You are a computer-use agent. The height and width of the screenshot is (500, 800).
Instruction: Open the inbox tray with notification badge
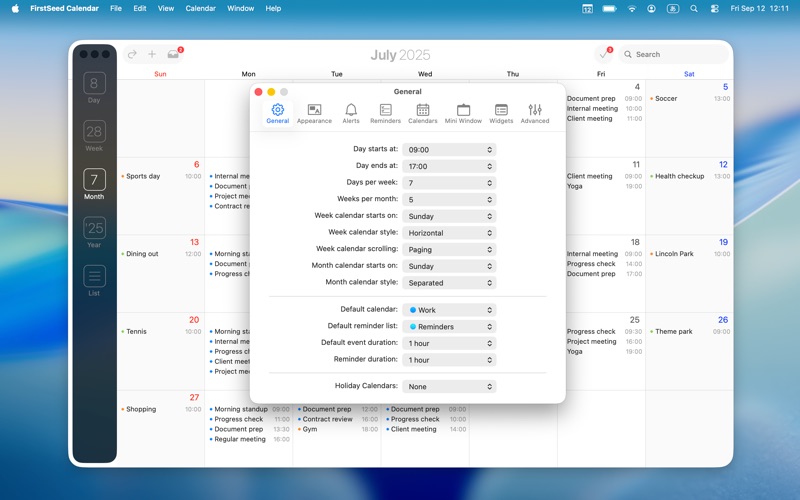173,54
